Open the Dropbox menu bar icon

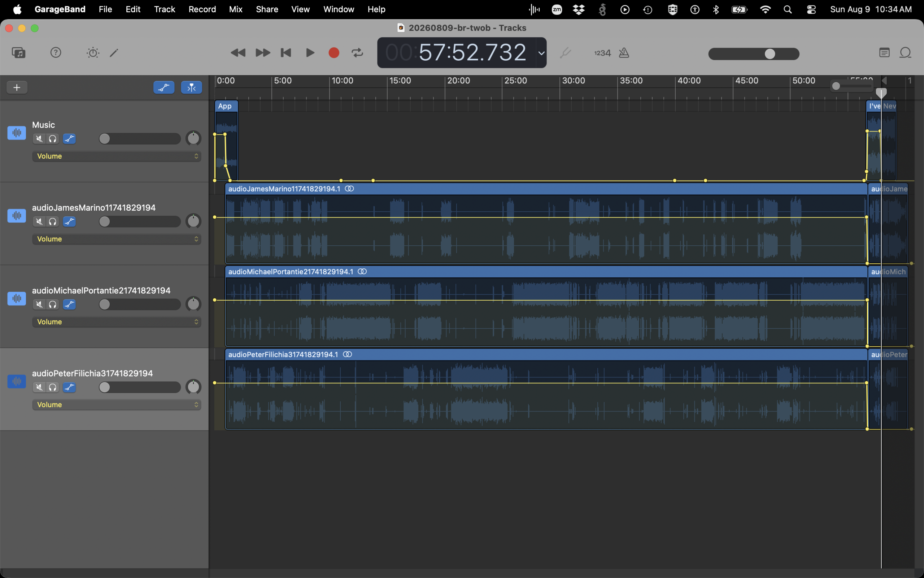point(579,9)
